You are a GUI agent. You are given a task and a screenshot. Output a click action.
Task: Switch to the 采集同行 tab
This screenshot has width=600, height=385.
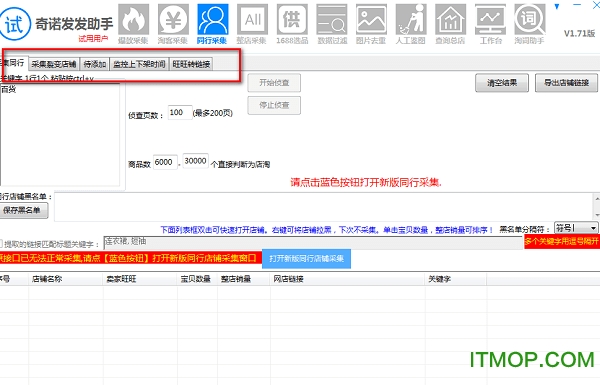coord(13,62)
